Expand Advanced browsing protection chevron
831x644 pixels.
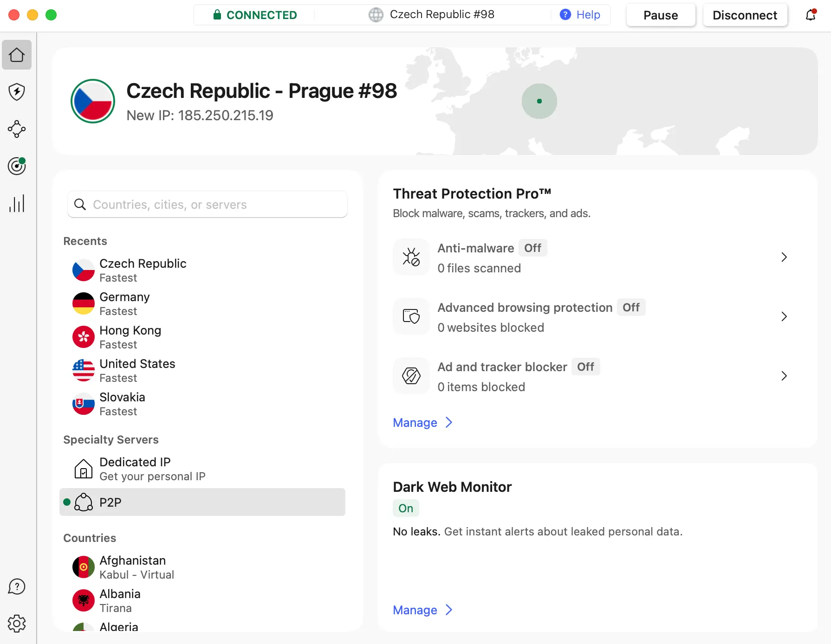pyautogui.click(x=784, y=316)
